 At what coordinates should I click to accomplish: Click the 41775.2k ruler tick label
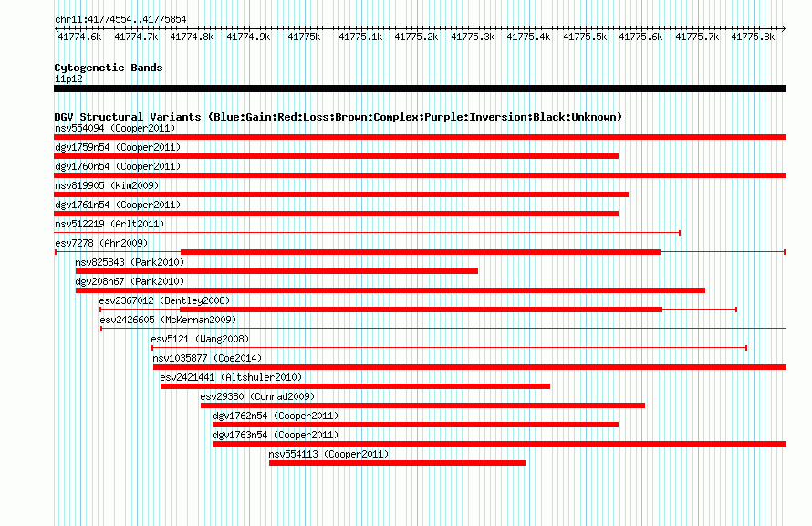click(416, 37)
